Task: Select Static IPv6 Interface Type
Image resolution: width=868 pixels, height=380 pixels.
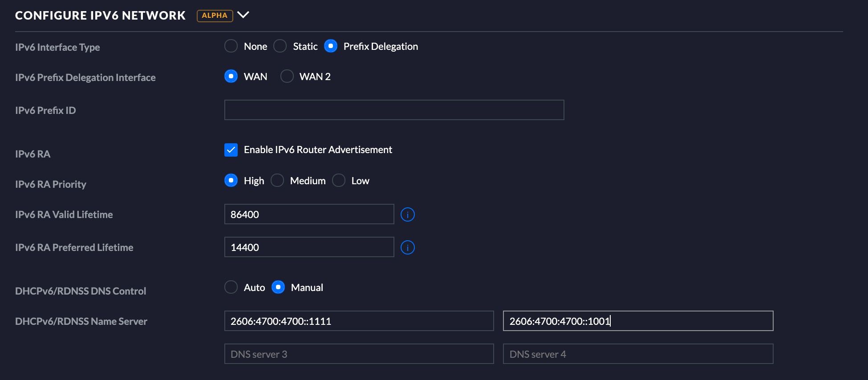Action: click(x=280, y=46)
